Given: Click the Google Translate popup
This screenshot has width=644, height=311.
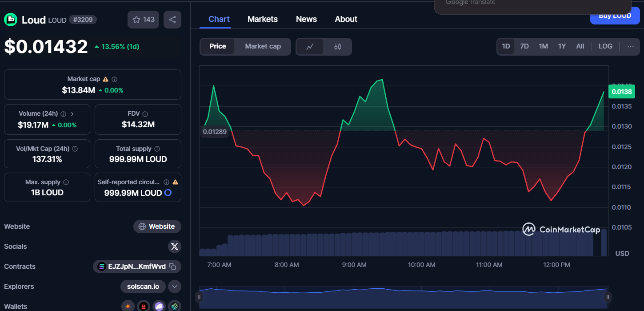Looking at the screenshot, I should (x=532, y=6).
